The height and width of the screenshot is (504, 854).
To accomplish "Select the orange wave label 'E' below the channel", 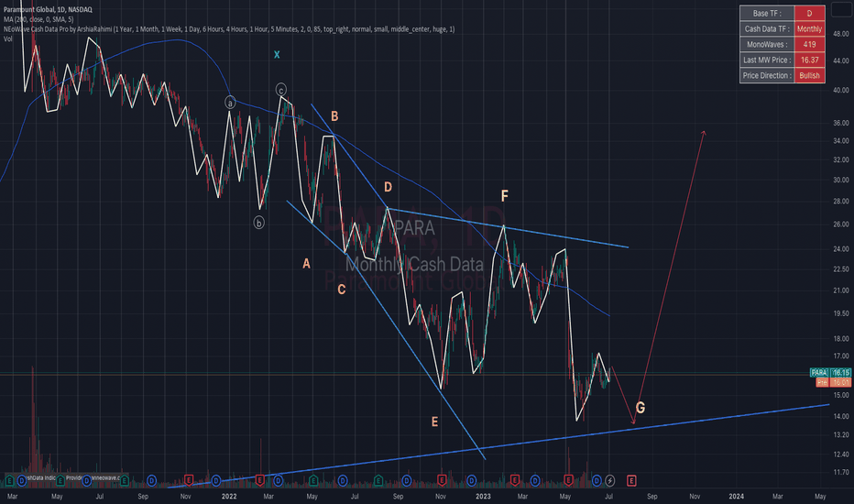I will (434, 422).
